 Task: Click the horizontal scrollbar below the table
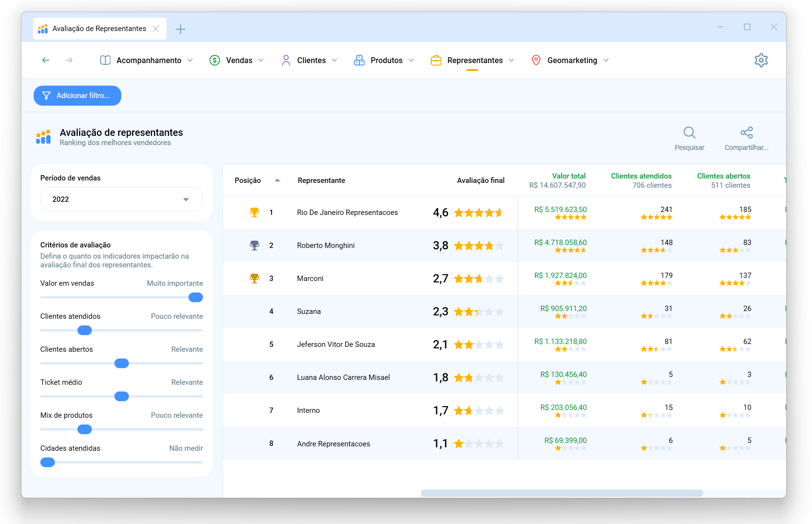pos(561,493)
